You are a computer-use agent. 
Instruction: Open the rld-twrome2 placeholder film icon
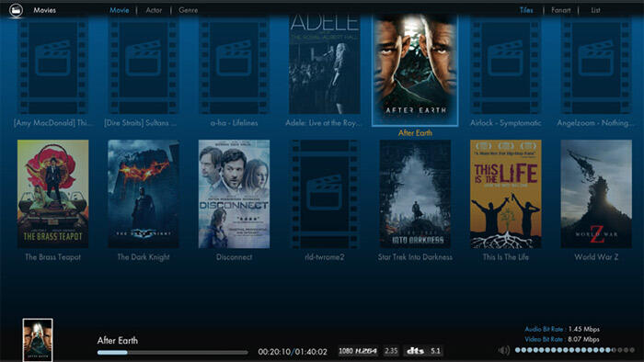[325, 194]
